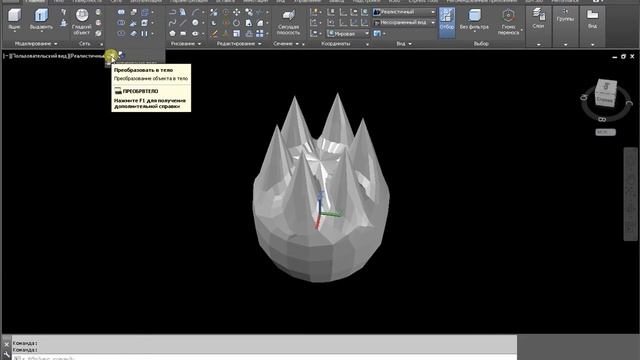Select the Ящик box modeling tool

pyautogui.click(x=14, y=20)
